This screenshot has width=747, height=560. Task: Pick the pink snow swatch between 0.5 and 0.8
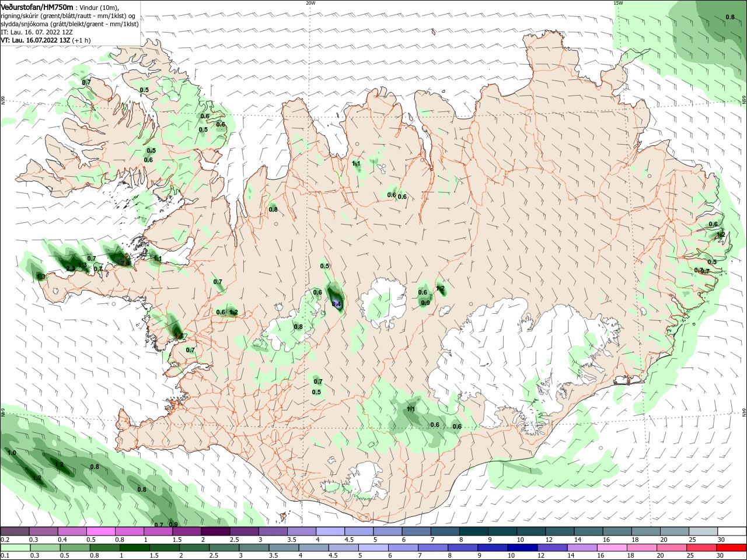100,531
